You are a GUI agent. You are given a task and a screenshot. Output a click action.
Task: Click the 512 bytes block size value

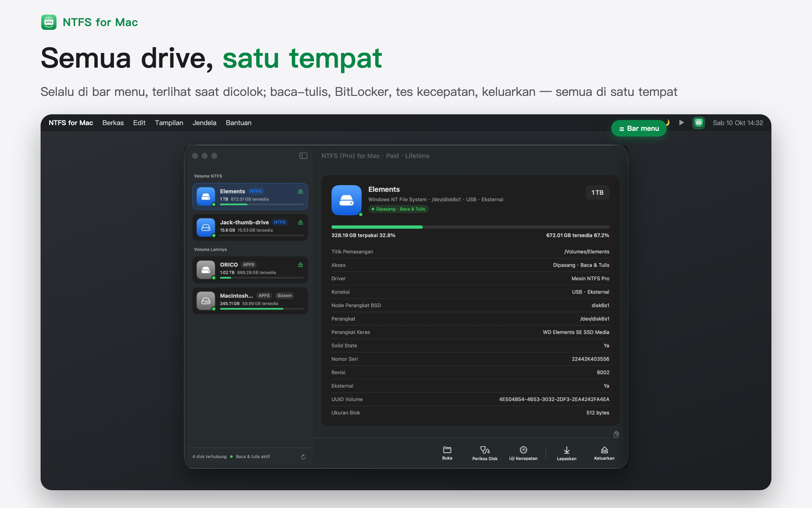point(598,412)
